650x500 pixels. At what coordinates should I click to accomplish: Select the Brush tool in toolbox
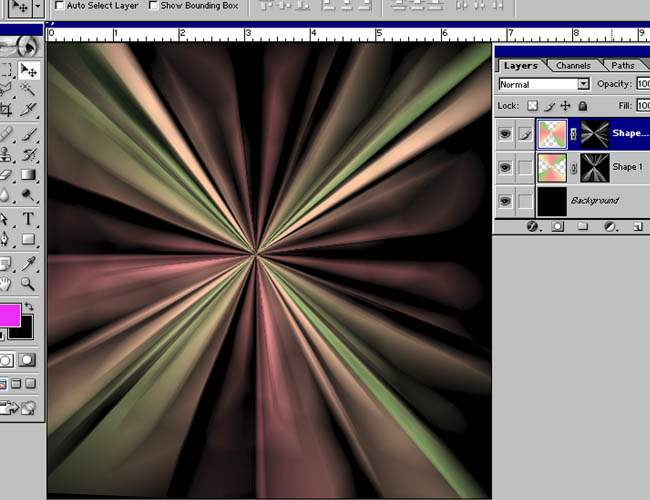point(28,135)
